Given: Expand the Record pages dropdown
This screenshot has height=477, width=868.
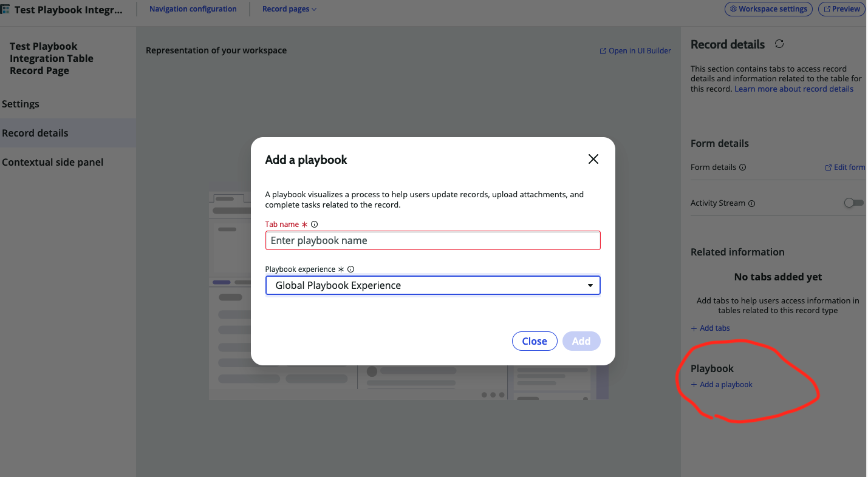Looking at the screenshot, I should pos(289,8).
